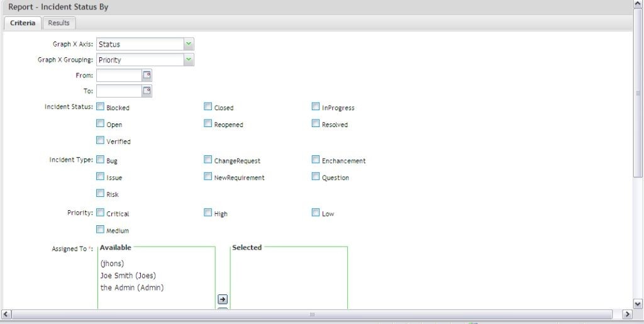Open the From date calendar picker icon
Viewport: 644px width, 324px height.
[x=147, y=75]
